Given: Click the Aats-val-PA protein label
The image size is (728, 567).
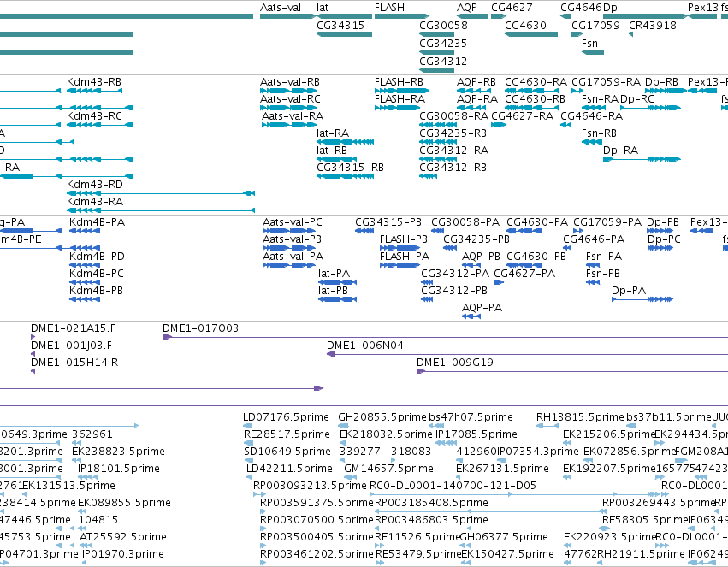Looking at the screenshot, I should pyautogui.click(x=293, y=256).
